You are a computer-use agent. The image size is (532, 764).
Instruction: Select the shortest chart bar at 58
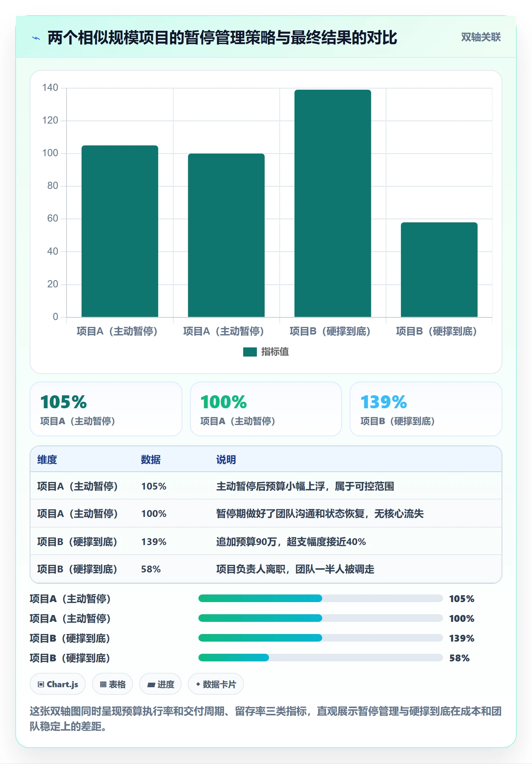pyautogui.click(x=439, y=270)
